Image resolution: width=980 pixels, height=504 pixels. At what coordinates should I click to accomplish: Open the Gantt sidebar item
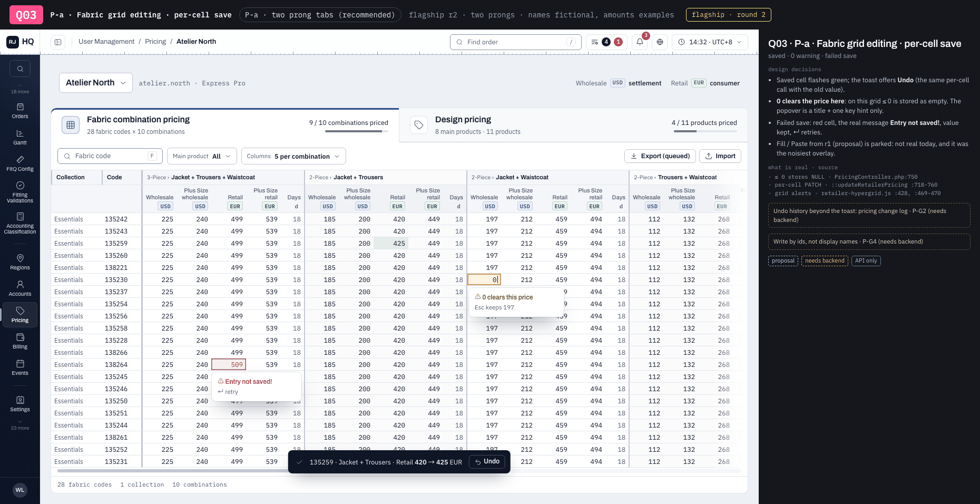20,137
